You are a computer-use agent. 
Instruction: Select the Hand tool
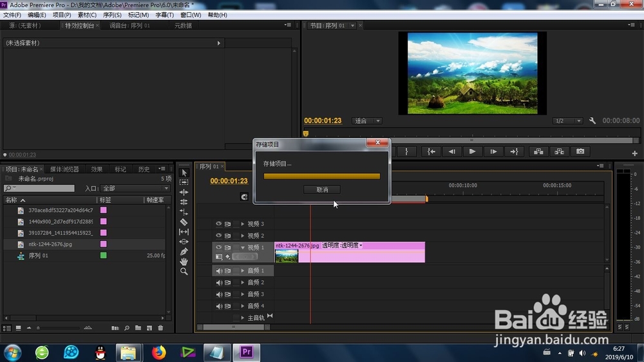click(184, 262)
